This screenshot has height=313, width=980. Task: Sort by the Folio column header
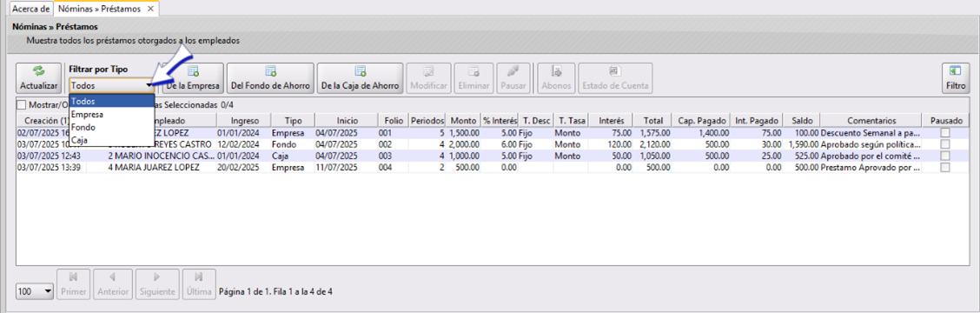[x=393, y=120]
